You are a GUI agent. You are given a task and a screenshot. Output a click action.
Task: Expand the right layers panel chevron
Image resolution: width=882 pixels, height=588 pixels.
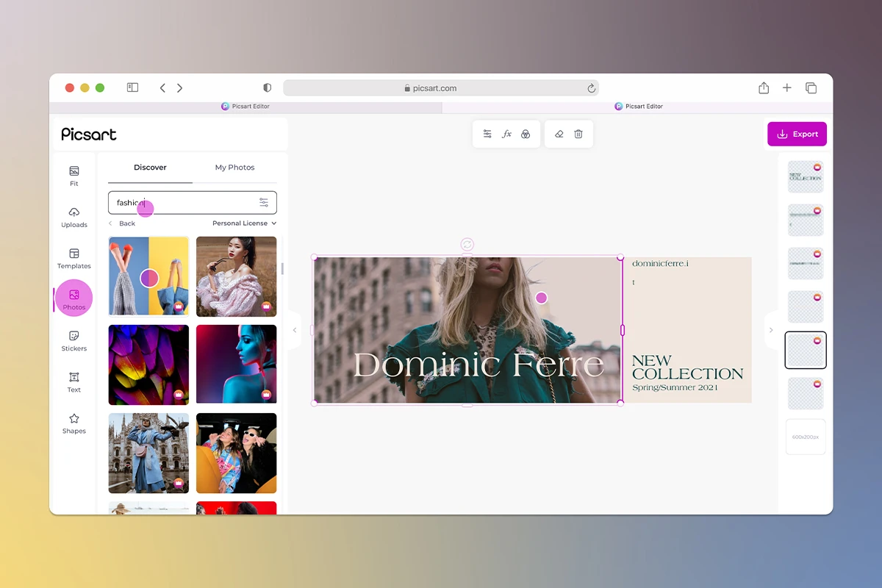click(x=771, y=330)
